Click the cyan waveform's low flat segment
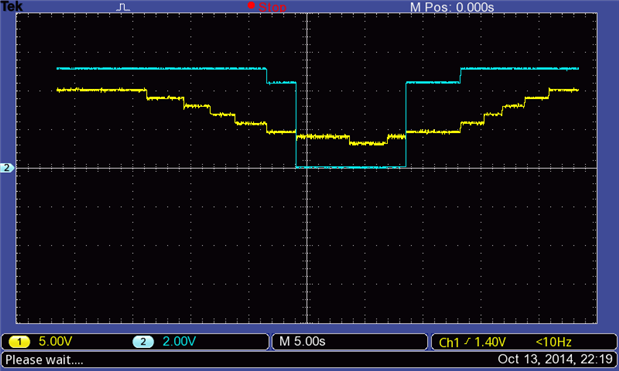619x371 pixels. 351,167
